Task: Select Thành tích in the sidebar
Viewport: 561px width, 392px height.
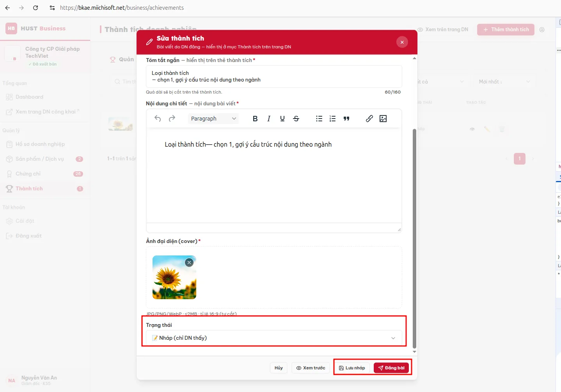Action: point(45,189)
